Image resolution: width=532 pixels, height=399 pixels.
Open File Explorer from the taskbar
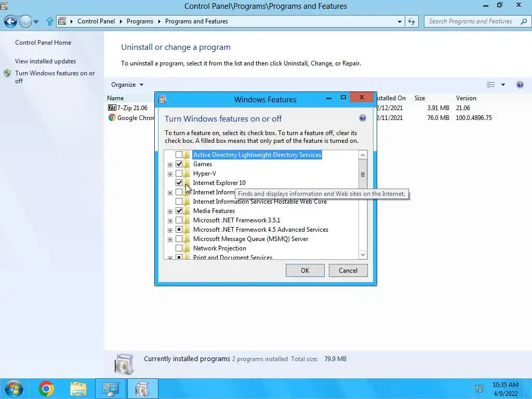point(78,389)
